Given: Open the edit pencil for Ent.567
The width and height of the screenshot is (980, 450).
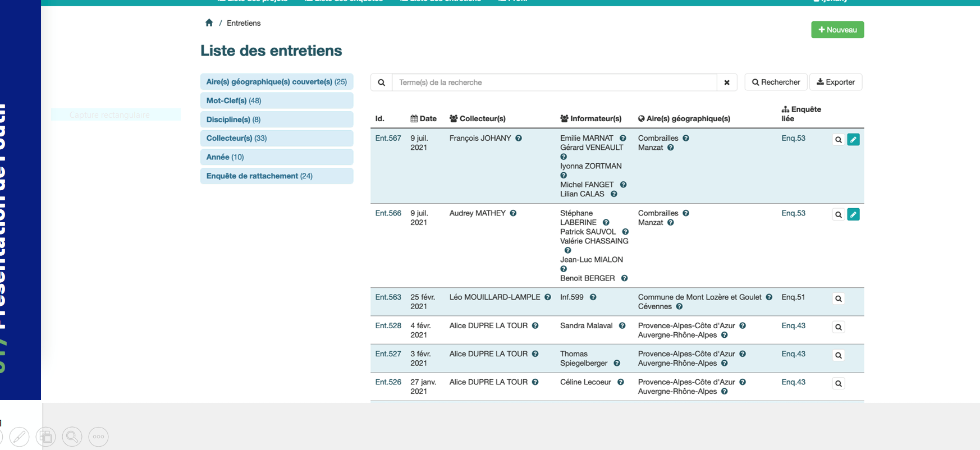Looking at the screenshot, I should [853, 140].
